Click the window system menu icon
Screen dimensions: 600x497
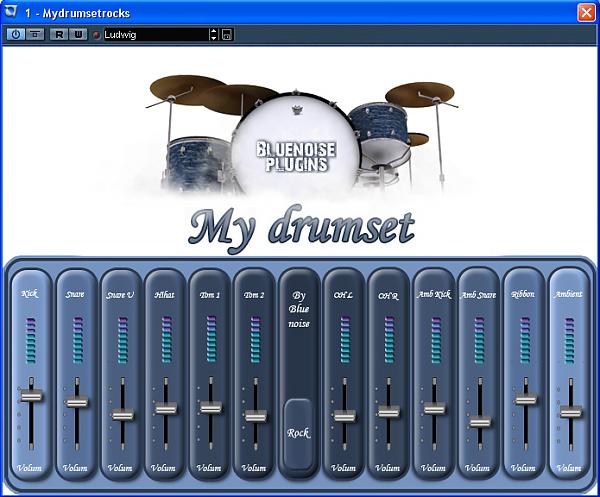pos(13,12)
